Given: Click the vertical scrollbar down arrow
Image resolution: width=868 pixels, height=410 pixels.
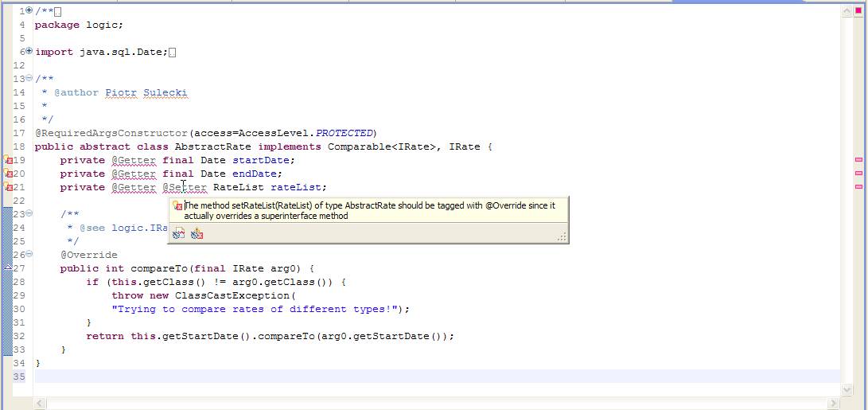Looking at the screenshot, I should pyautogui.click(x=846, y=390).
